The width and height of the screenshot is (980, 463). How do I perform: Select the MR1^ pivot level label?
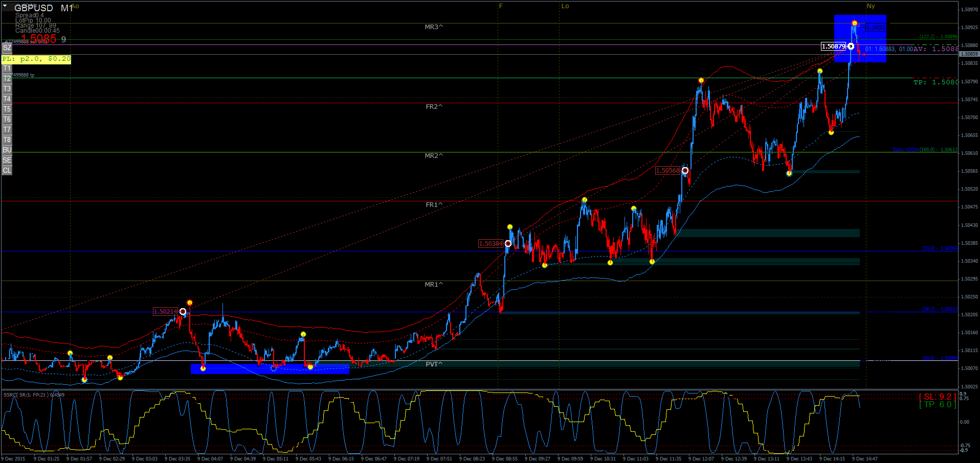434,285
